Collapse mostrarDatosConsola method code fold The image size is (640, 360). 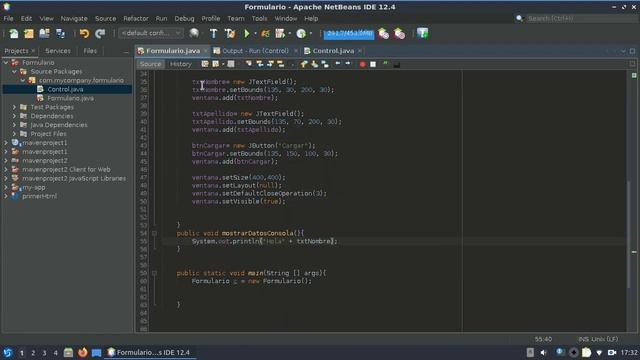(154, 233)
